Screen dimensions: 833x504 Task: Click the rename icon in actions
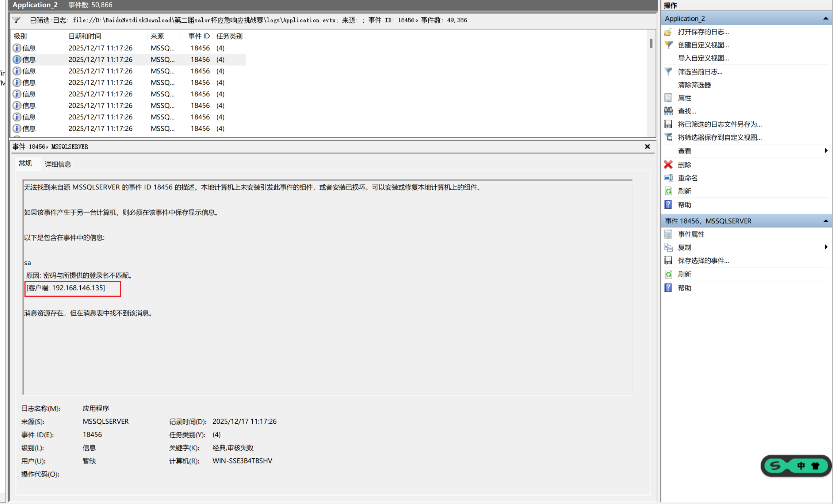tap(668, 178)
